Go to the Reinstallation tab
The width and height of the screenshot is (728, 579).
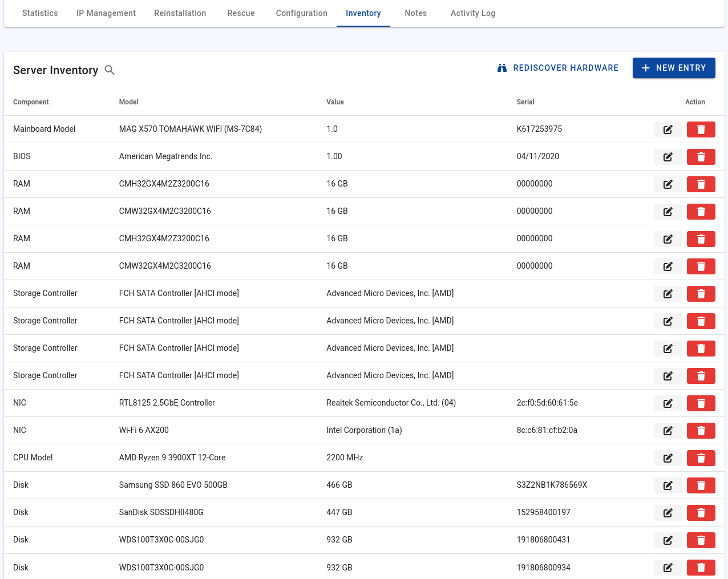[x=180, y=13]
